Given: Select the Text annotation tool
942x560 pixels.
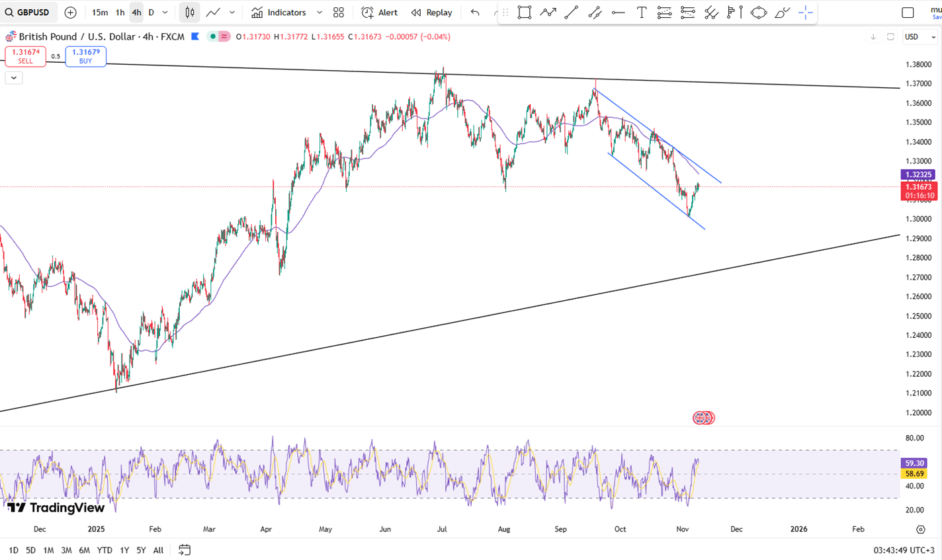Looking at the screenshot, I should tap(641, 13).
